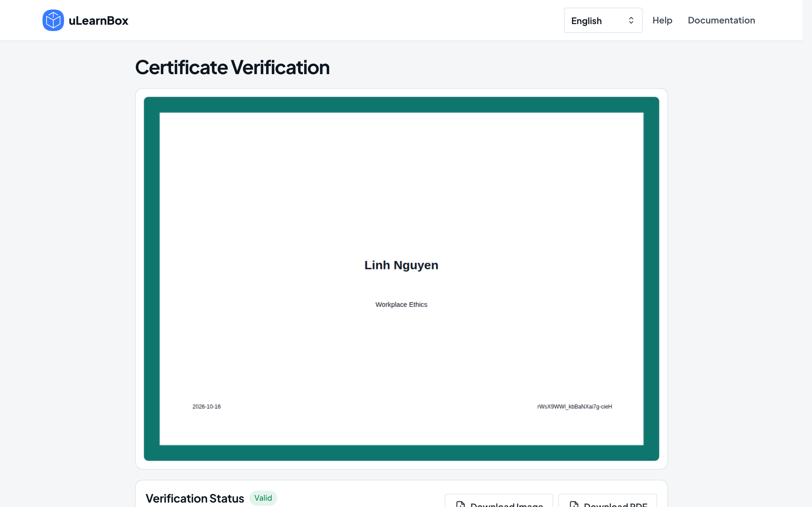
Task: Click the certificate preview image center
Action: point(401,279)
